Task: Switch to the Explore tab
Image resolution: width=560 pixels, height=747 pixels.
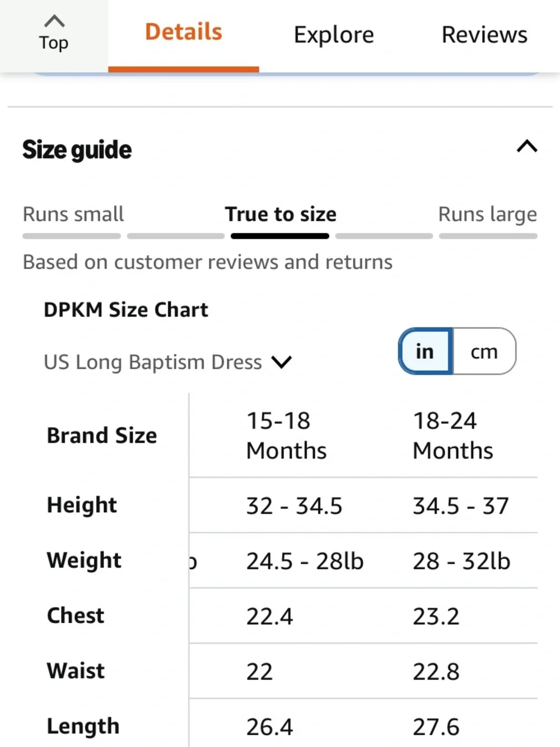Action: [334, 35]
